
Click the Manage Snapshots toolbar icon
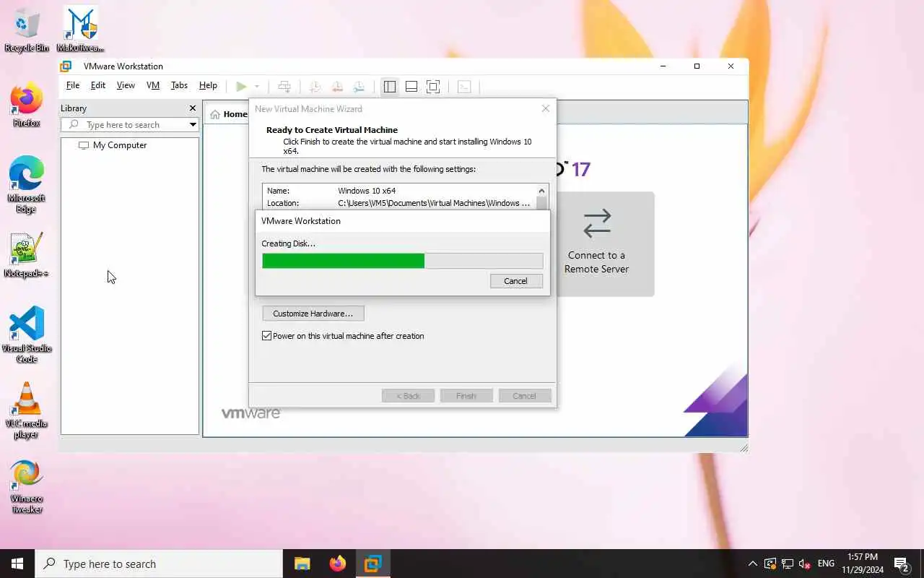pyautogui.click(x=359, y=87)
